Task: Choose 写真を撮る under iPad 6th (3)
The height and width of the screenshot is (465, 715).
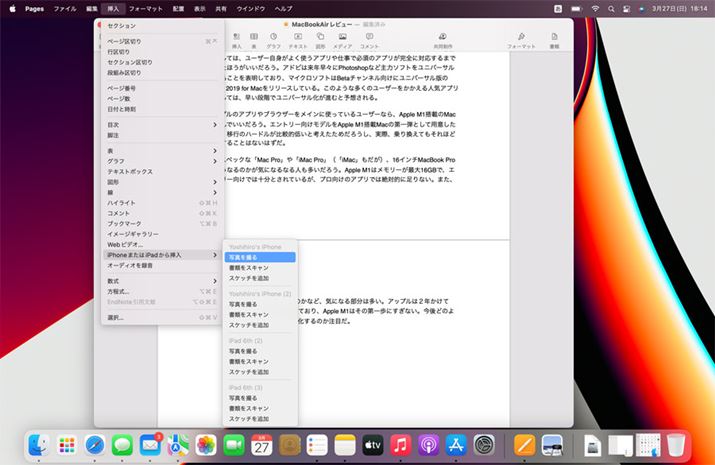Action: [x=260, y=398]
